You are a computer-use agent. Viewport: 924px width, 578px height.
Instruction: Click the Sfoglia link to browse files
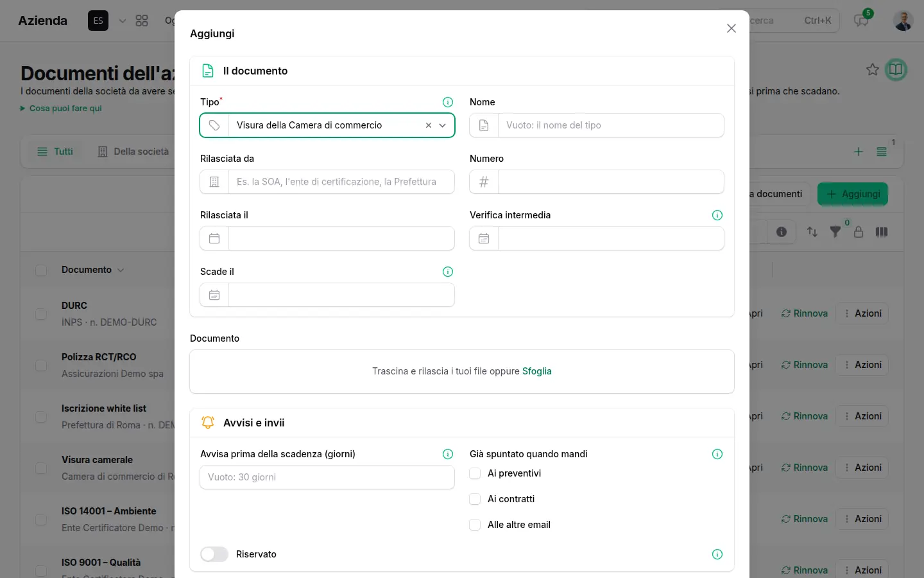click(537, 371)
